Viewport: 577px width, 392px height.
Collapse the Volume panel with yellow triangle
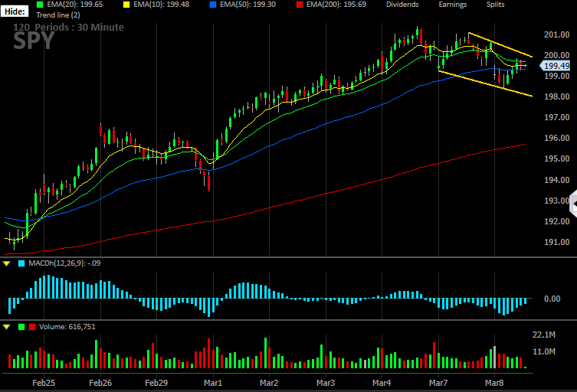(7, 327)
